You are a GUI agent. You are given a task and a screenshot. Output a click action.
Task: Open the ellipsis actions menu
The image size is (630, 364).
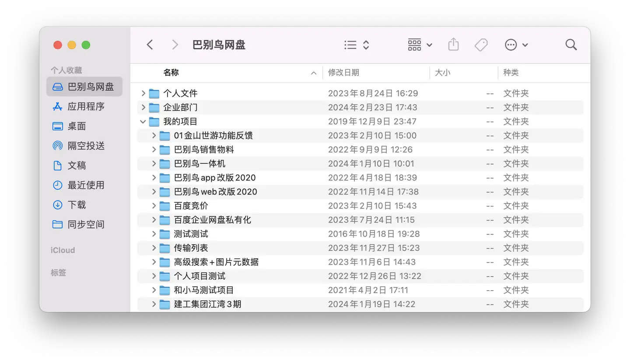pyautogui.click(x=516, y=45)
